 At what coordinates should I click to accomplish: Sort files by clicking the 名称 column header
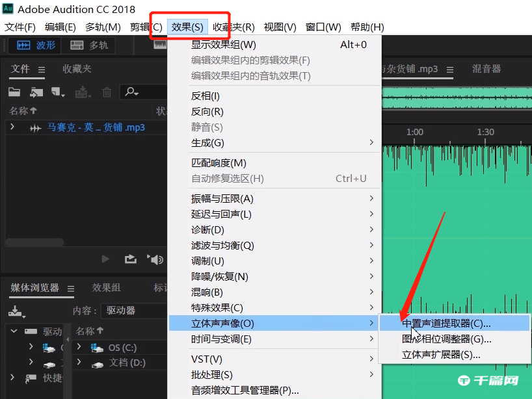(18, 110)
